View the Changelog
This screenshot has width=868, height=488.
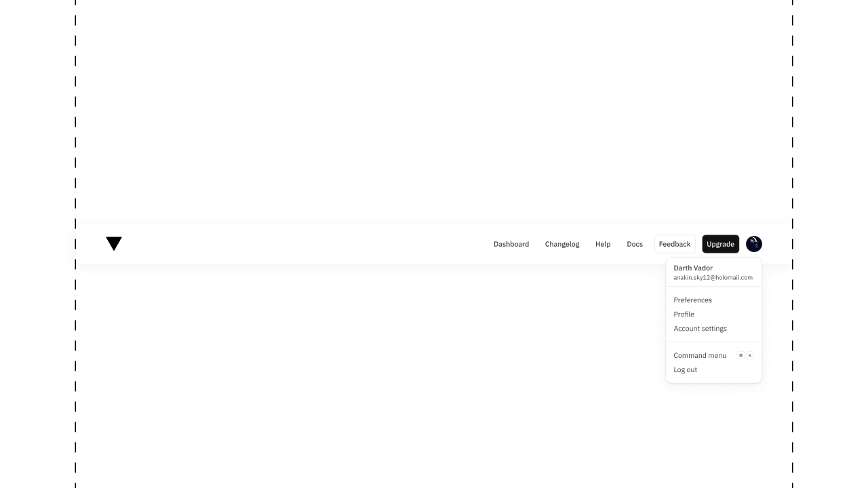tap(562, 244)
